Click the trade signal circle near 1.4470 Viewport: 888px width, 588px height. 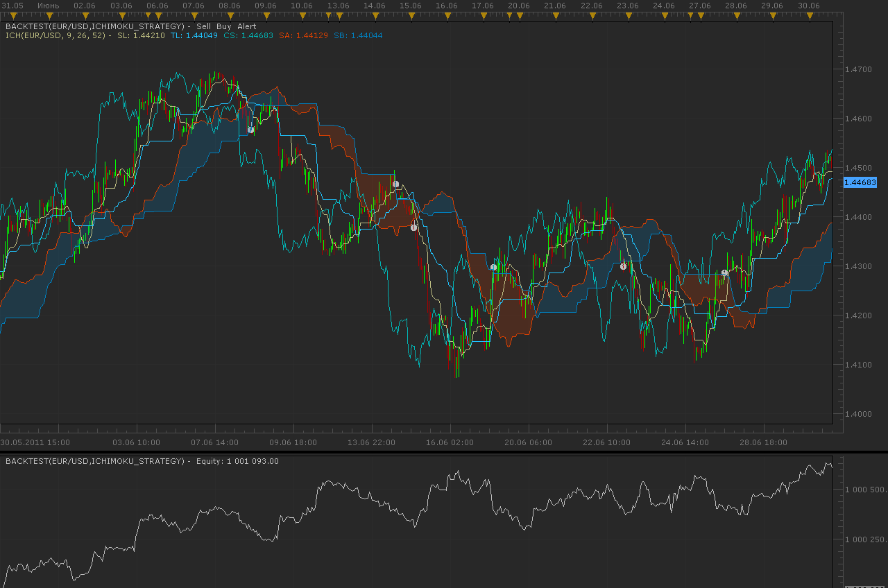click(x=395, y=184)
